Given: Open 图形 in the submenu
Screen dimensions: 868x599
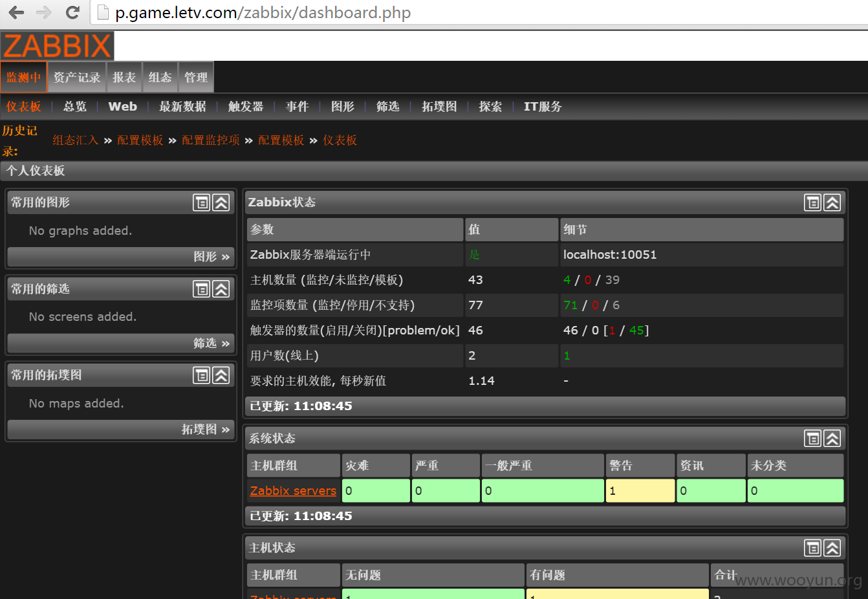Looking at the screenshot, I should [x=343, y=107].
